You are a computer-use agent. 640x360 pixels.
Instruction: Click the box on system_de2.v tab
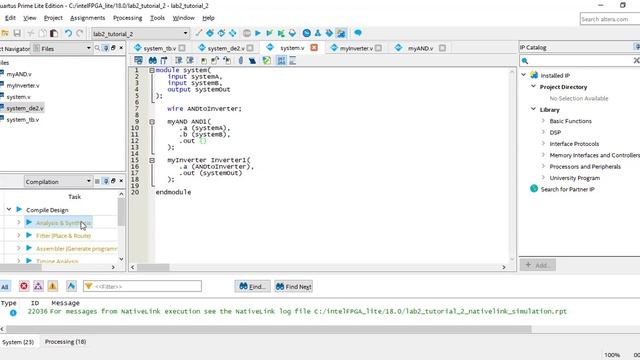click(x=250, y=48)
